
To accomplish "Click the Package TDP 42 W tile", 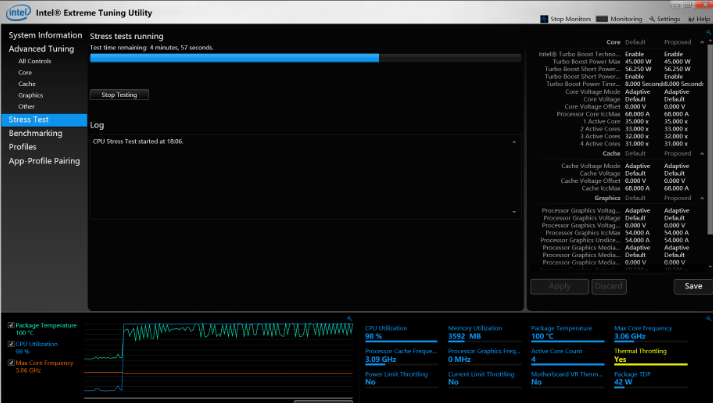I will click(651, 379).
